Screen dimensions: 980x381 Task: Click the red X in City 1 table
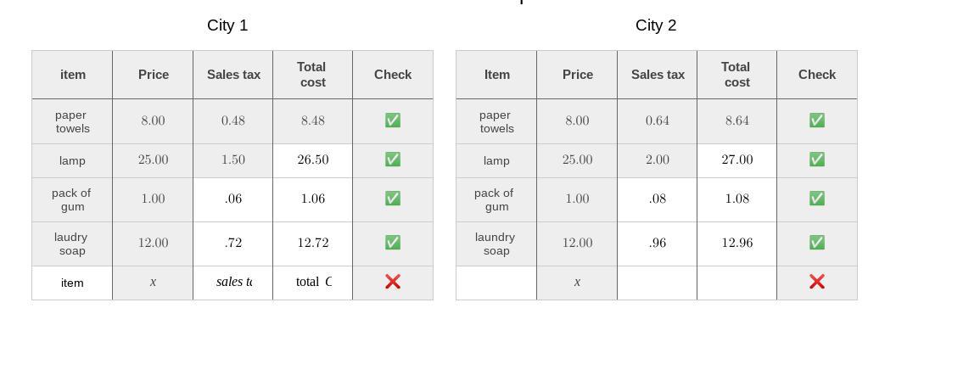coord(393,282)
